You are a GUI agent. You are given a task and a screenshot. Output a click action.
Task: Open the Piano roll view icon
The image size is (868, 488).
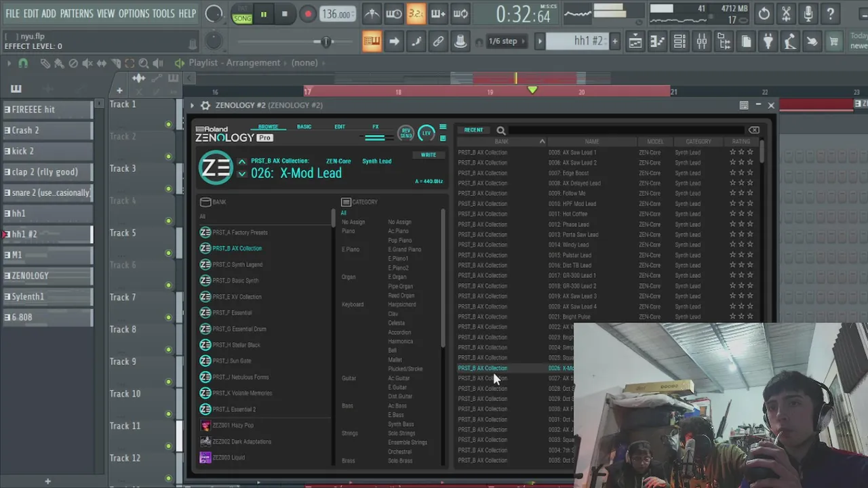(x=657, y=42)
